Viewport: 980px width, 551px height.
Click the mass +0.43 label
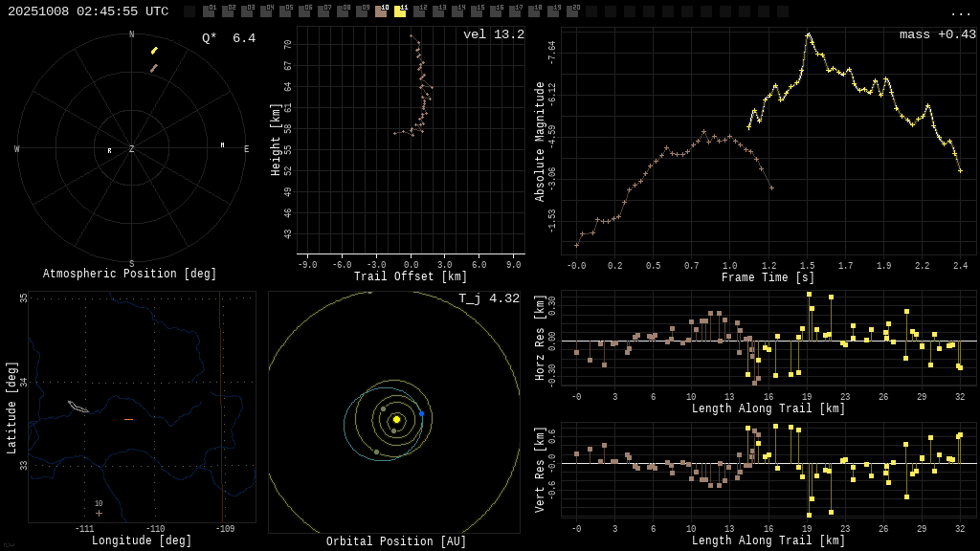[937, 34]
